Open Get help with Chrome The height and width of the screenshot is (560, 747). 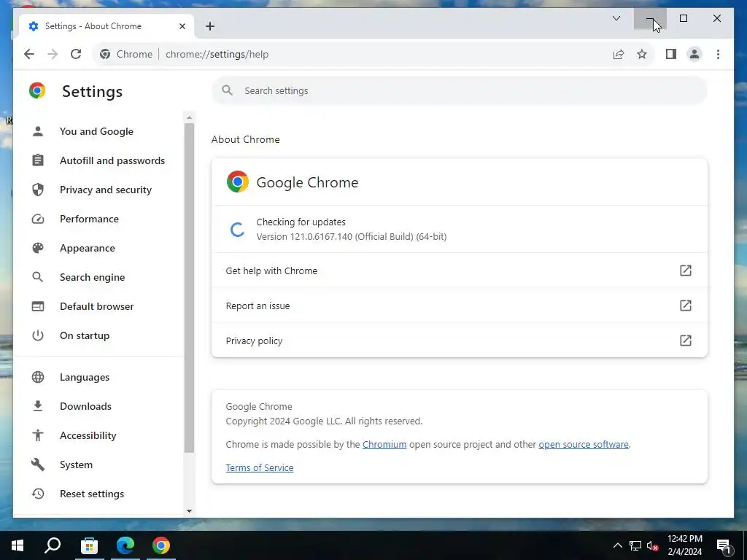pos(460,271)
